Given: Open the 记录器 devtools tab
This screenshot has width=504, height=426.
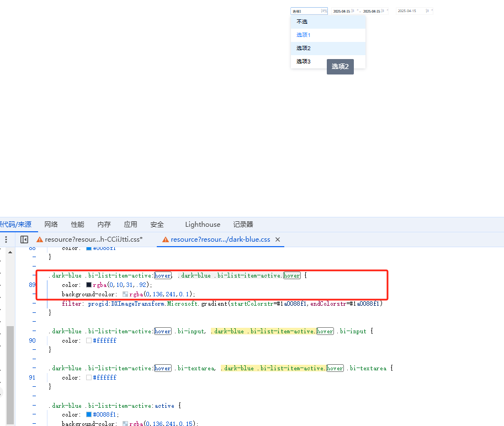Looking at the screenshot, I should 243,224.
